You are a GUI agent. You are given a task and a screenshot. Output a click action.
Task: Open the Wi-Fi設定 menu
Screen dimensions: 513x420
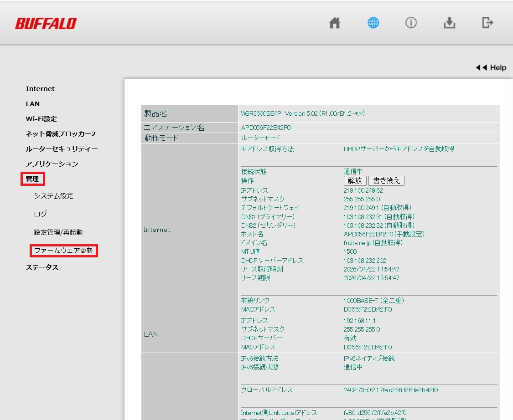click(x=41, y=119)
